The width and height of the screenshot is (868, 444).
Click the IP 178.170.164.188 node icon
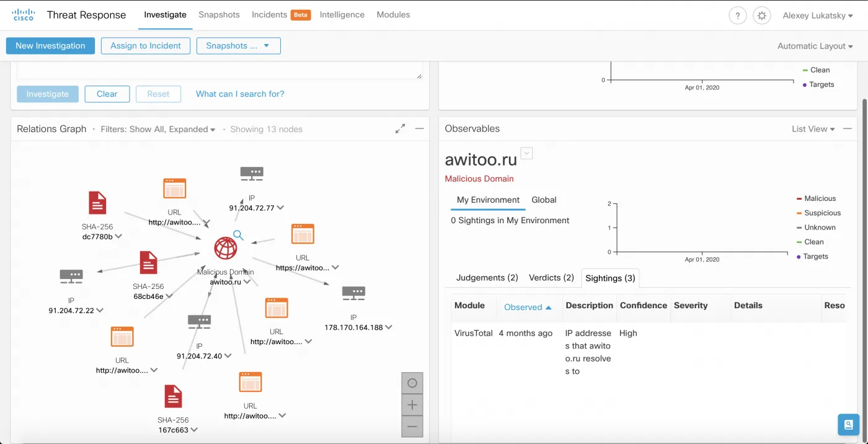click(x=353, y=293)
